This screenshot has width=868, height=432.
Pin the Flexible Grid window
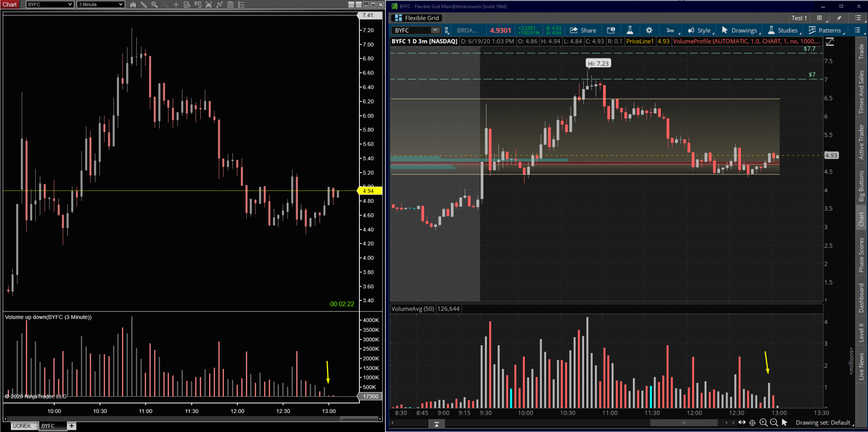coord(839,18)
